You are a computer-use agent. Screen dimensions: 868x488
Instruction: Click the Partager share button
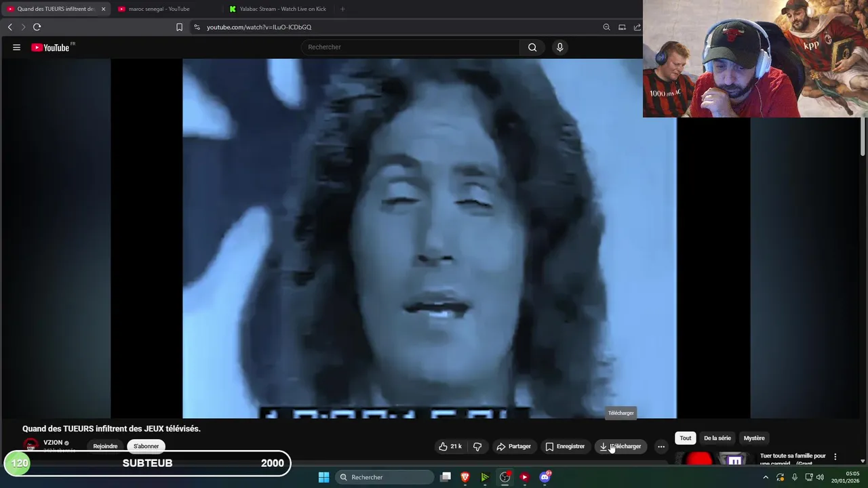click(514, 446)
